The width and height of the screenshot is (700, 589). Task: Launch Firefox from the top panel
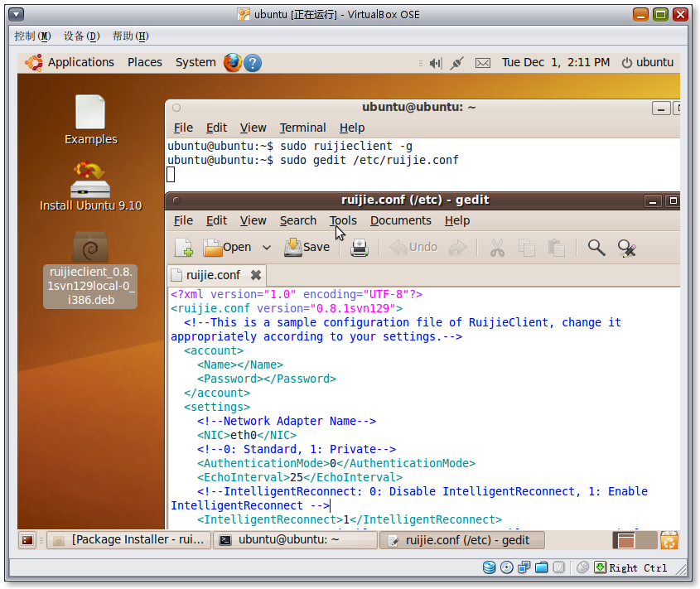(x=233, y=63)
